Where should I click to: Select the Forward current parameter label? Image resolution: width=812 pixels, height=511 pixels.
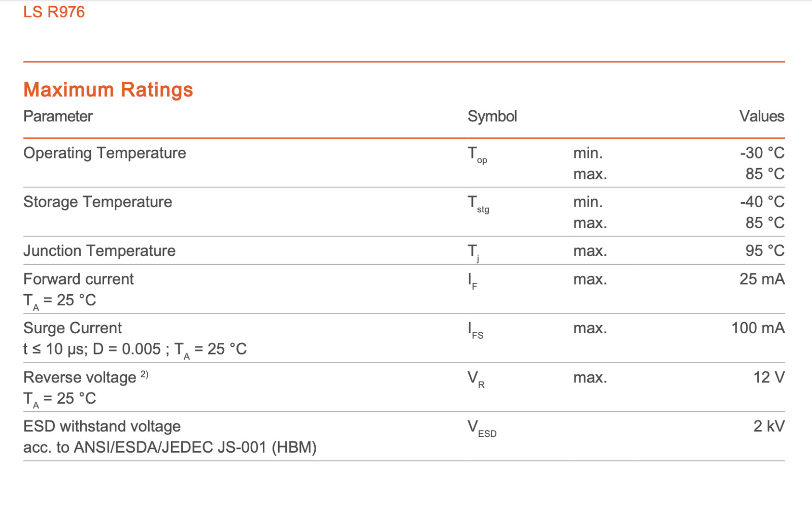(x=79, y=279)
